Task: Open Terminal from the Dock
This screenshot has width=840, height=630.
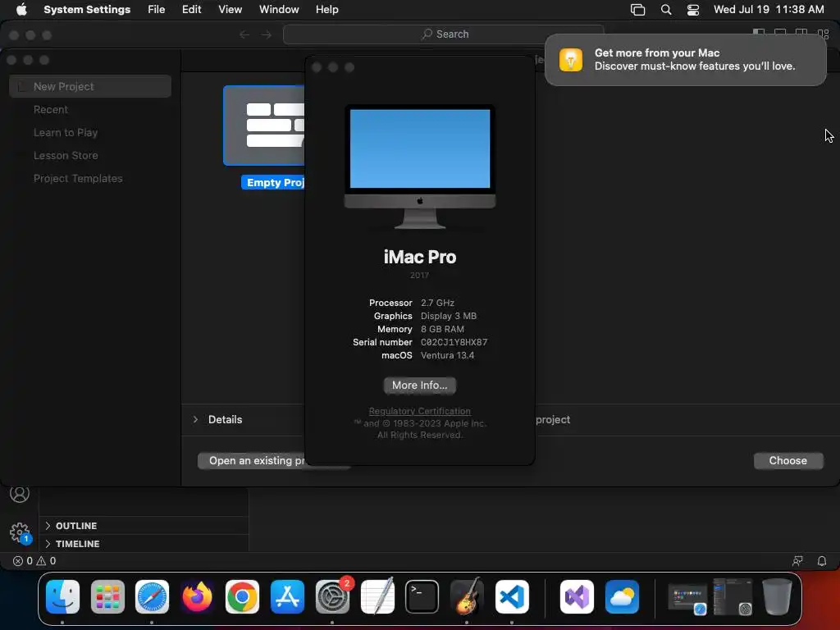Action: pyautogui.click(x=422, y=597)
